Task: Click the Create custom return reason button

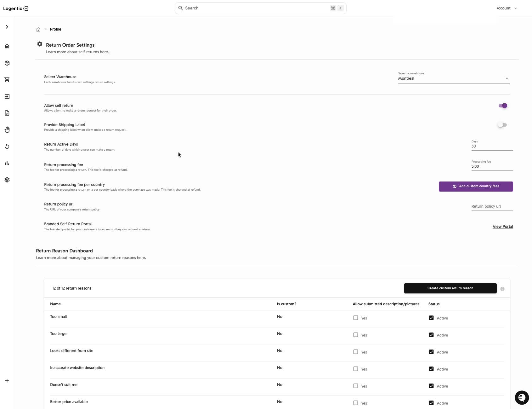Action: click(450, 288)
